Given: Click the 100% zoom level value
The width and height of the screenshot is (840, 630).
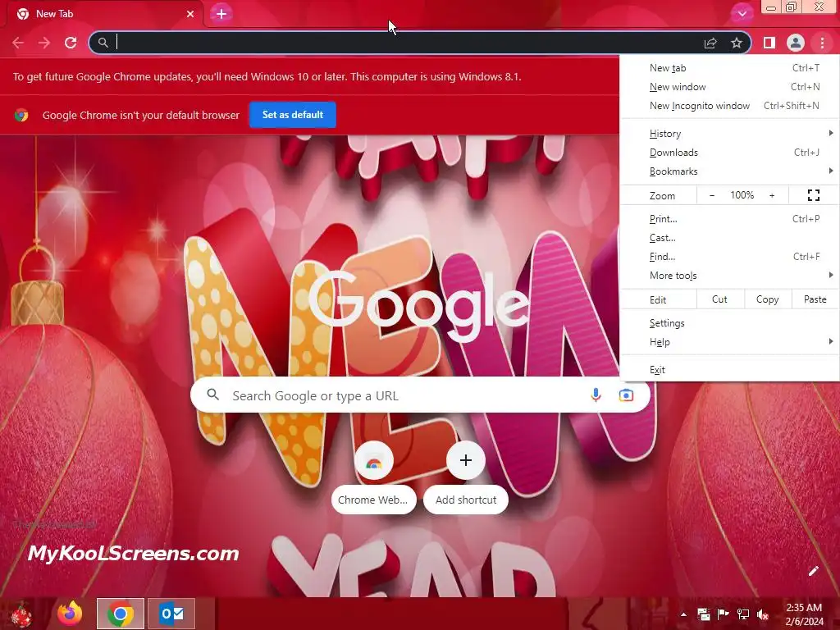Looking at the screenshot, I should 742,195.
